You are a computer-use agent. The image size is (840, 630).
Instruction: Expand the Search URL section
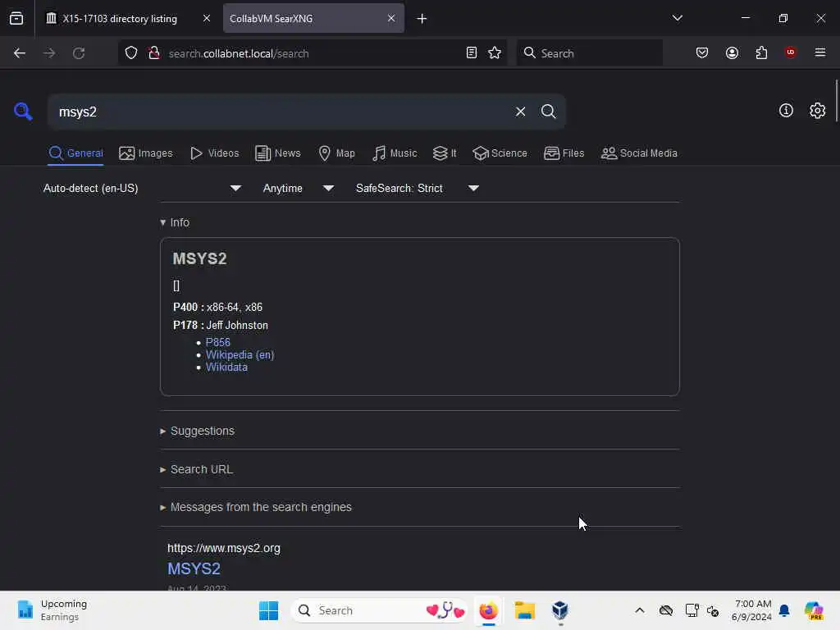197,469
